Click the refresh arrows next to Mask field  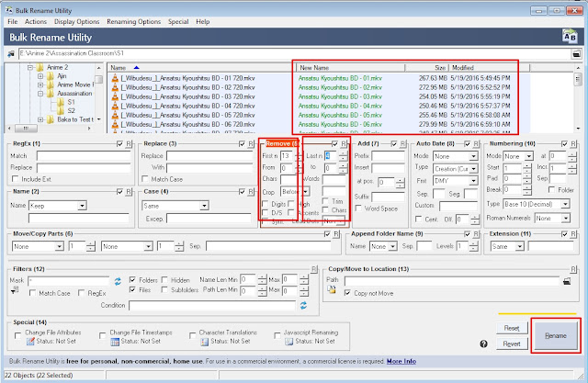(x=118, y=281)
